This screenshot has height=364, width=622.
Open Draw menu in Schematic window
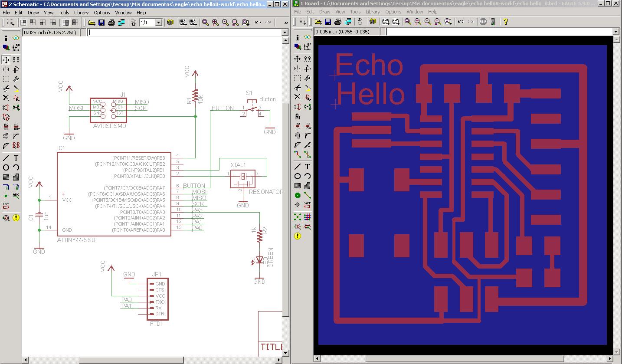[33, 13]
